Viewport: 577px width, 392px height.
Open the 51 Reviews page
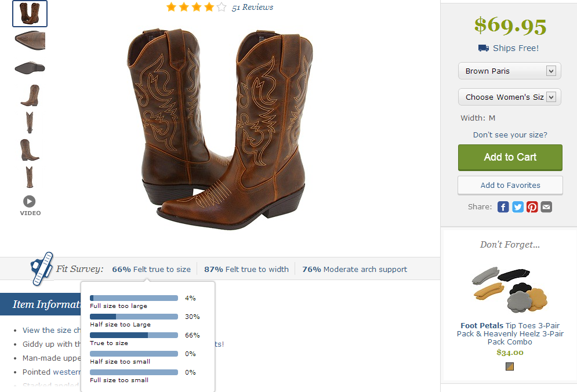pos(252,7)
